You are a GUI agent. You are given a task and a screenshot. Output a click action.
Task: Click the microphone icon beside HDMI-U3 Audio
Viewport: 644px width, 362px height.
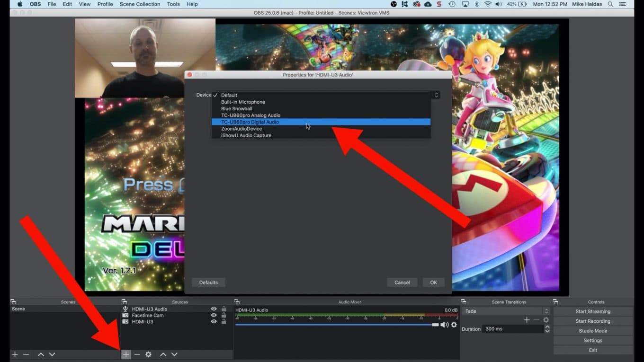point(124,309)
